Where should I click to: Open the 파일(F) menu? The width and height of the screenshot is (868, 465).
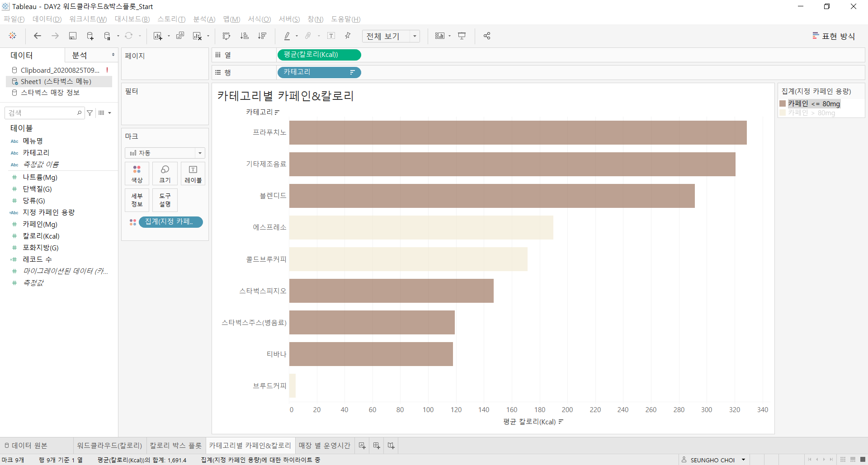click(x=14, y=19)
